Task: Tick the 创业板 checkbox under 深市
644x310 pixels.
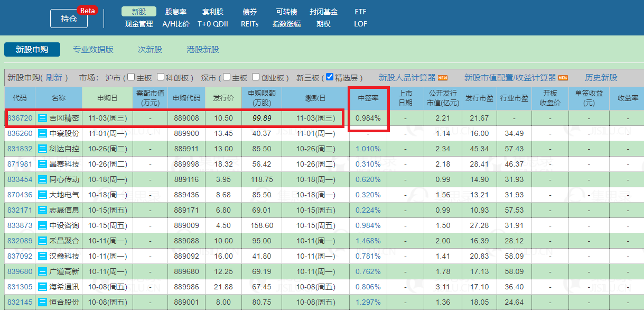Action: pyautogui.click(x=256, y=77)
